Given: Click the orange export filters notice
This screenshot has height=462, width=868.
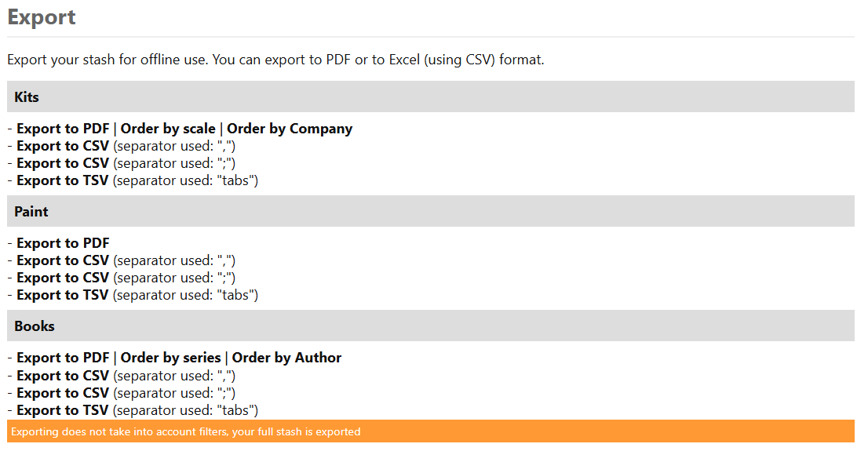Looking at the screenshot, I should (x=431, y=431).
